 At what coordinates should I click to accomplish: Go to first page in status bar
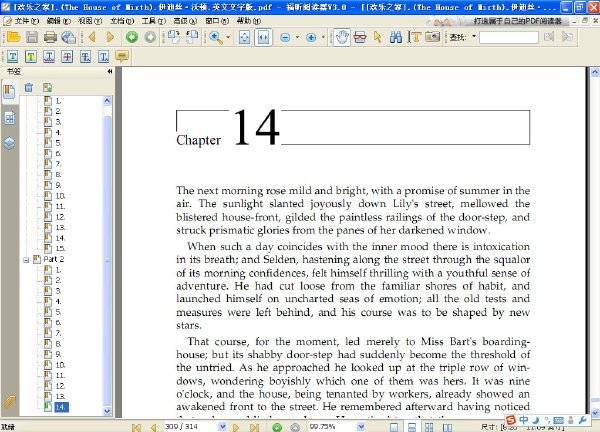pyautogui.click(x=136, y=427)
